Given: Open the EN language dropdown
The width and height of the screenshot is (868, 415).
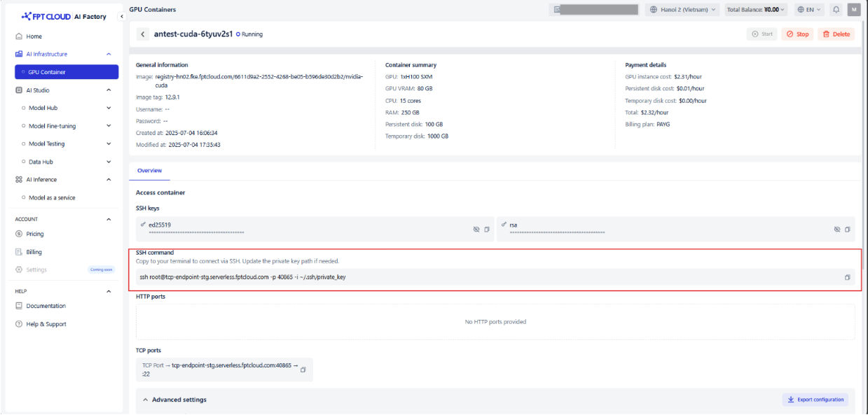Looking at the screenshot, I should point(809,10).
